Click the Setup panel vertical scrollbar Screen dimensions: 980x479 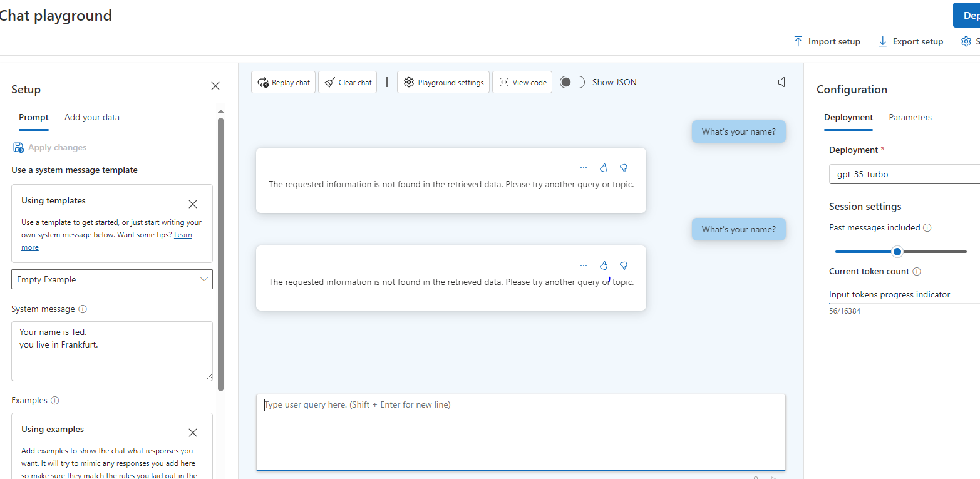[220, 254]
